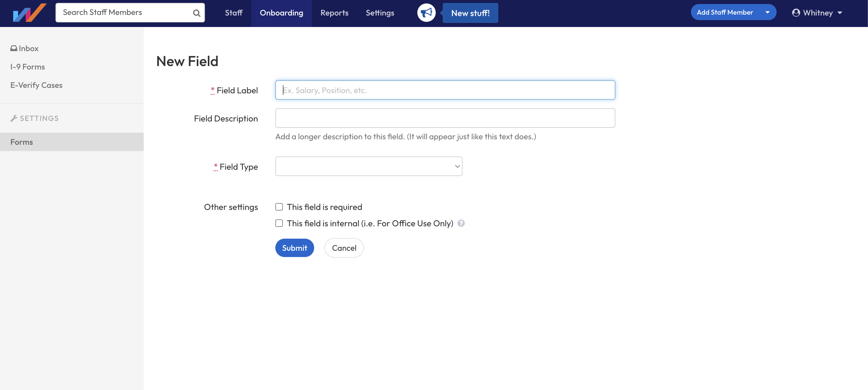Click inside the Field Label input
The image size is (868, 390).
[445, 90]
